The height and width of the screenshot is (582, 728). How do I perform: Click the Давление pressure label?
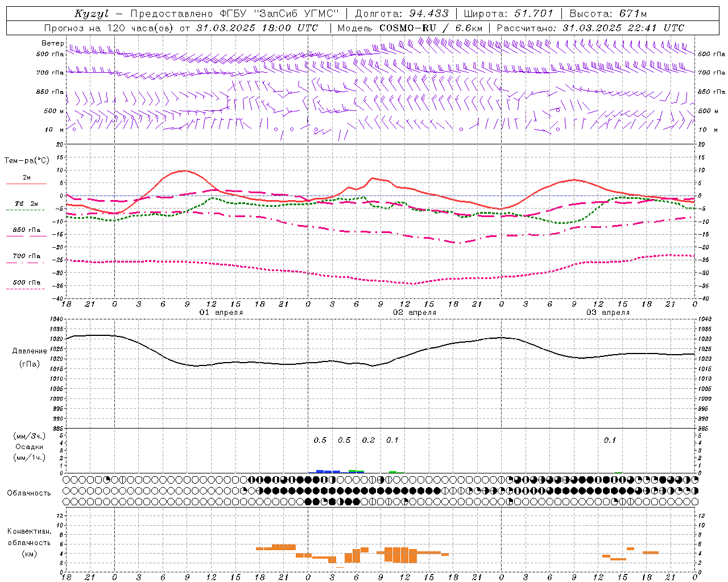[x=29, y=351]
